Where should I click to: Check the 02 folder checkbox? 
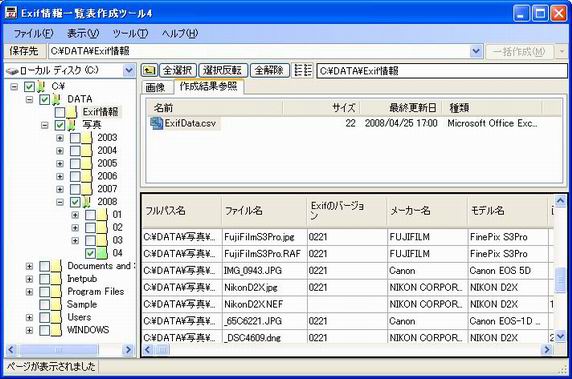coord(90,227)
